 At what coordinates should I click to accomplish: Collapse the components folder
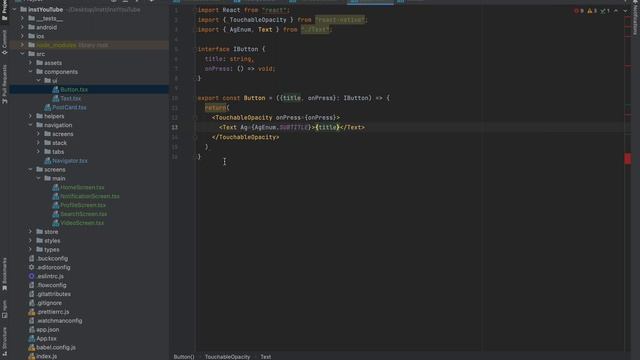[31, 72]
